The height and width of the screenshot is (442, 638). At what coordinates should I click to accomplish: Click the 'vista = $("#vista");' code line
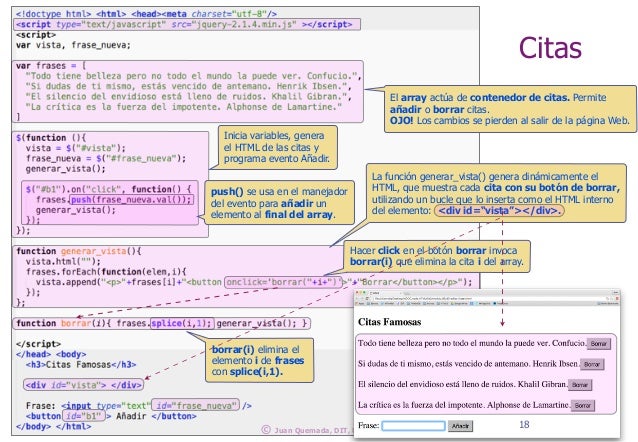coord(76,148)
